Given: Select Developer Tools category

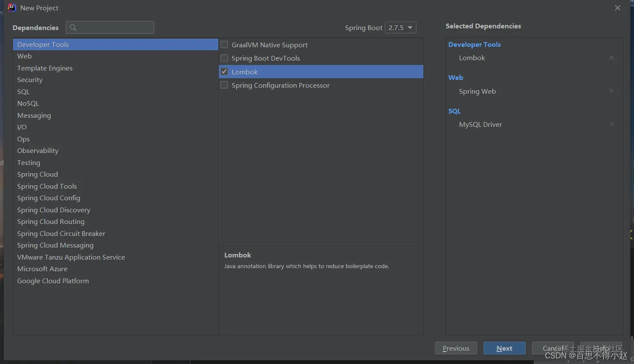Looking at the screenshot, I should 116,44.
